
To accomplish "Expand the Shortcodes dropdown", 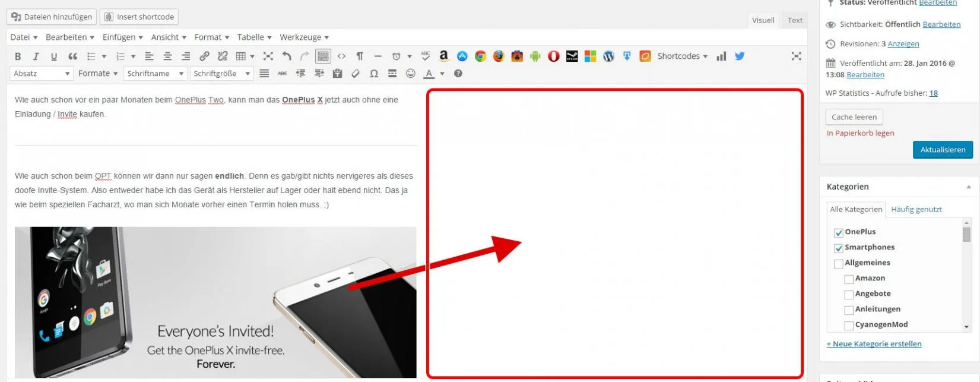I will point(682,56).
